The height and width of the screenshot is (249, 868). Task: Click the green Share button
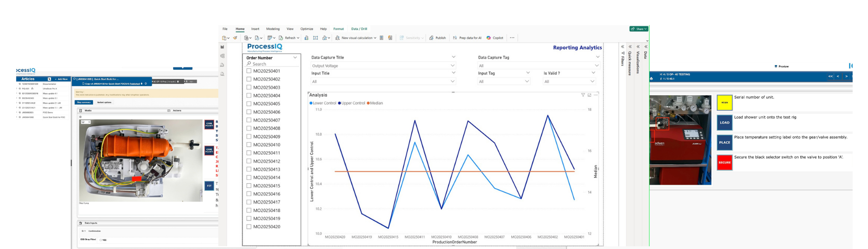pos(638,29)
